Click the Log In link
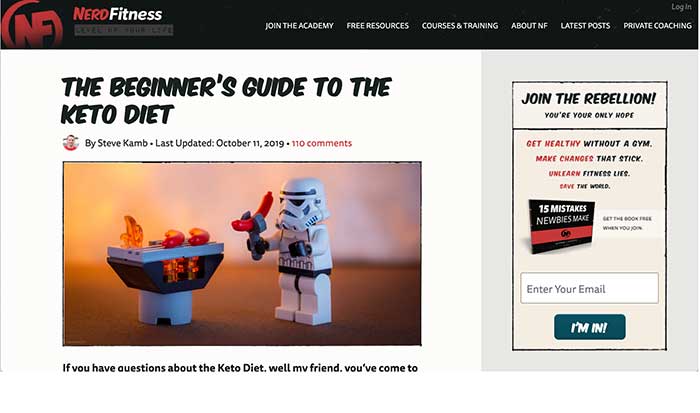700x413 pixels. pos(681,7)
